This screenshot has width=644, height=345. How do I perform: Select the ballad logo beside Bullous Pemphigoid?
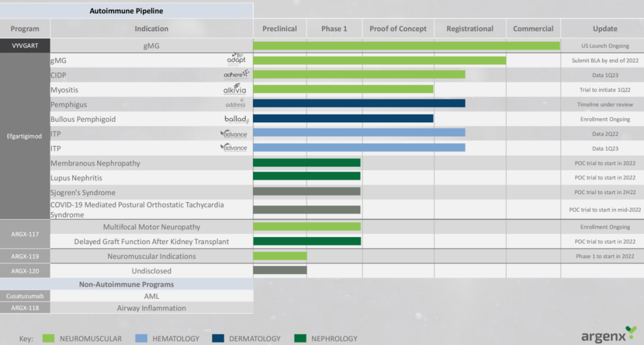coord(236,119)
